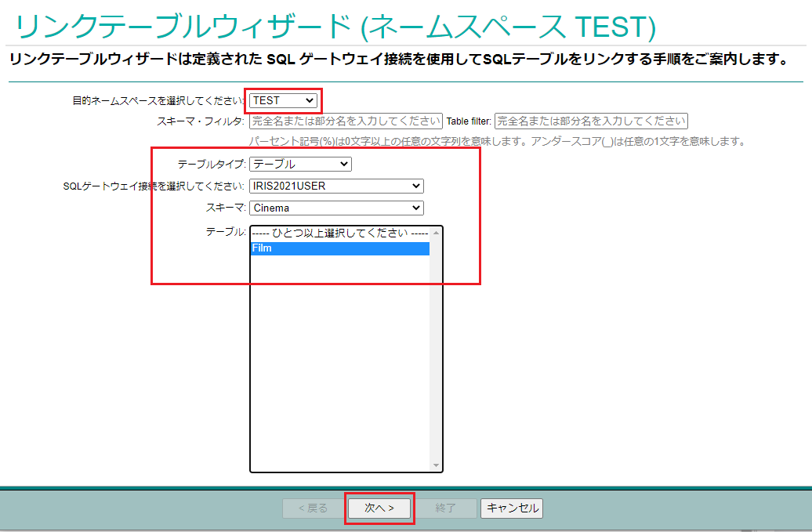812x532 pixels.
Task: Expand the スキーマ dropdown showing Cinema
Action: (336, 208)
